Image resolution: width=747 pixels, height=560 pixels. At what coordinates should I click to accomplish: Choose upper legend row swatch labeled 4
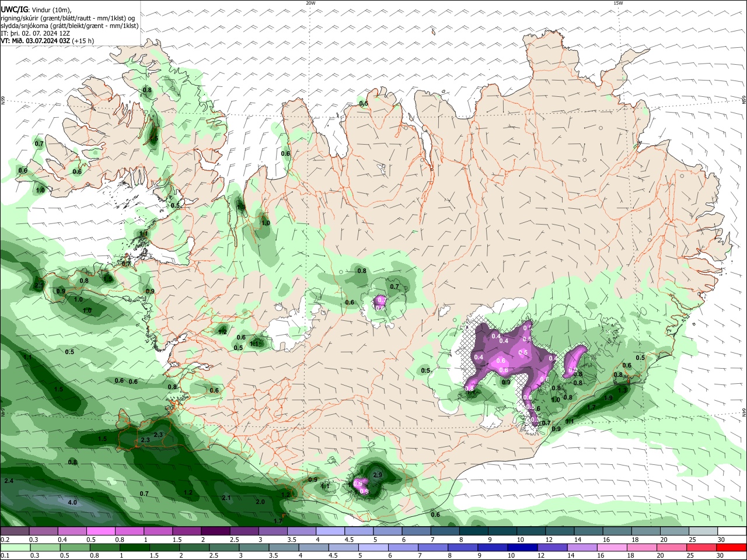point(330,531)
